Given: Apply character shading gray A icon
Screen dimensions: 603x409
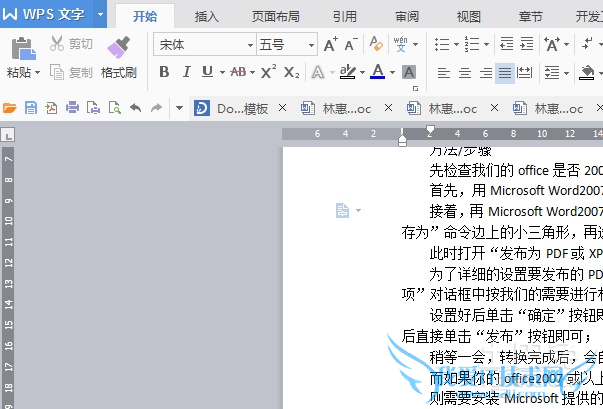Looking at the screenshot, I should (409, 72).
